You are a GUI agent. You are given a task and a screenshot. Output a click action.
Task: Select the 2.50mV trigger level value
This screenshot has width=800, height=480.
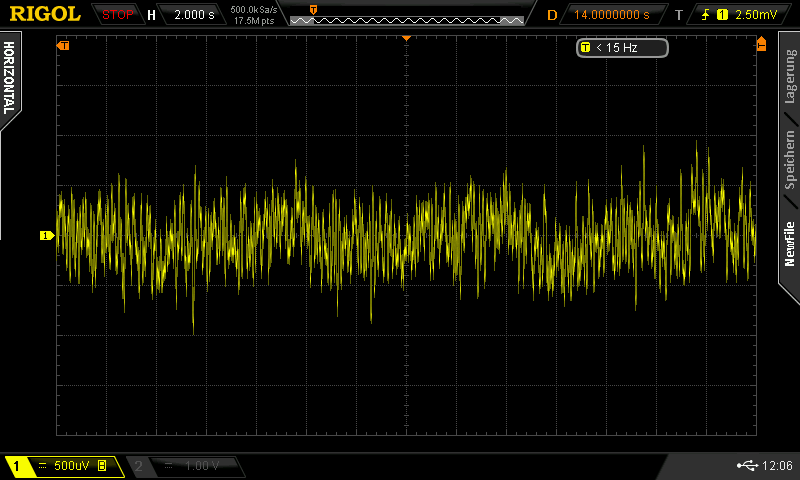click(x=756, y=15)
